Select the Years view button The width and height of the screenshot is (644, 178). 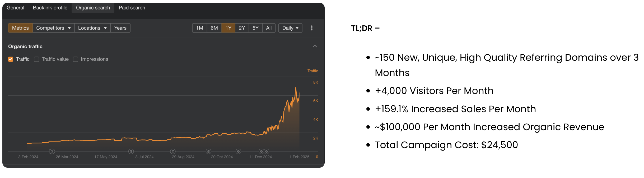[x=120, y=28]
